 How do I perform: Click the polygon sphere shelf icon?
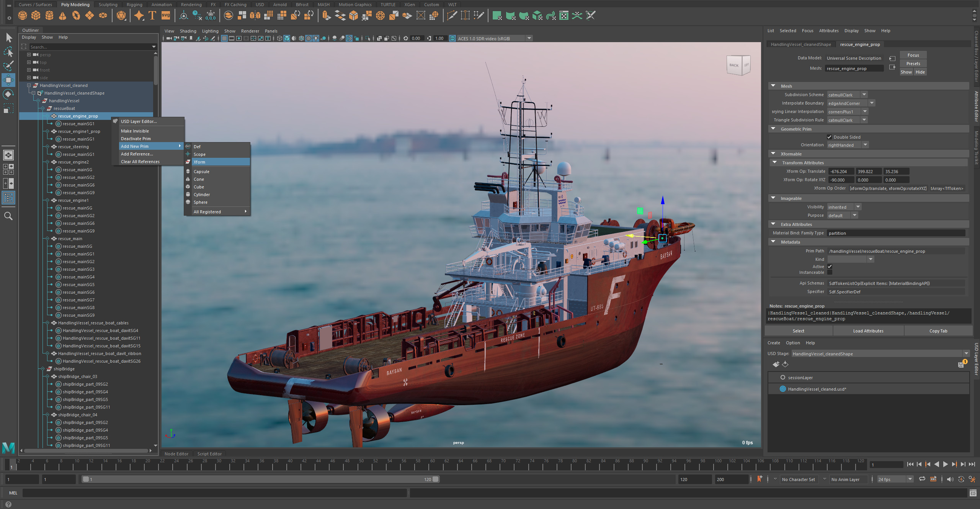point(23,16)
